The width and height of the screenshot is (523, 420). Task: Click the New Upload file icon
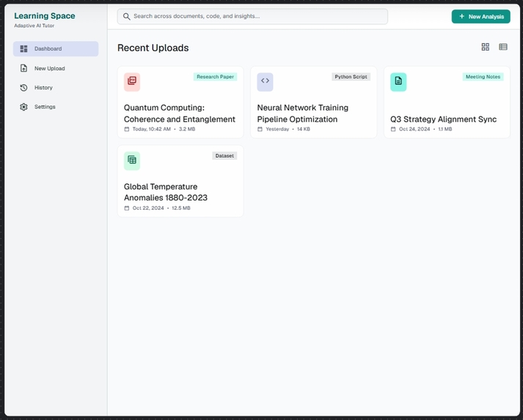click(23, 68)
